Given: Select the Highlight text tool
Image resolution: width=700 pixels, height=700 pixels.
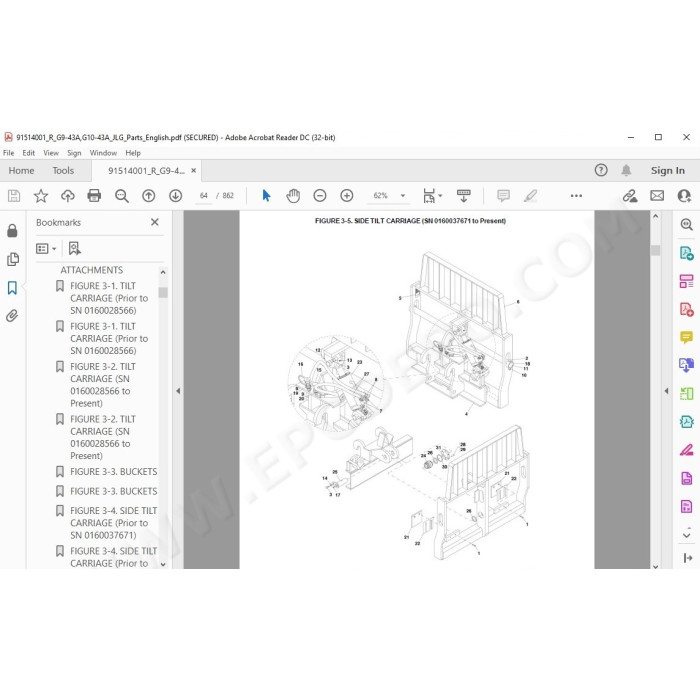Looking at the screenshot, I should coord(530,196).
